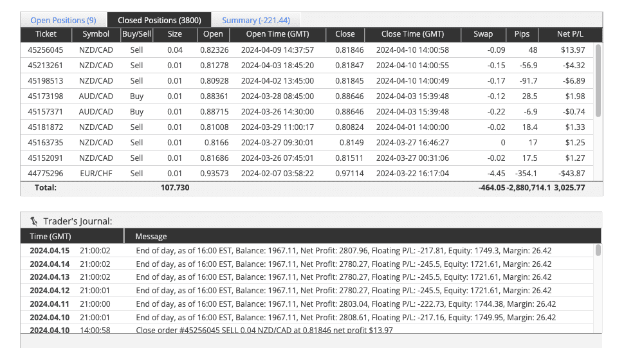Select the Closed Positions (3800) tab
The width and height of the screenshot is (633, 364).
point(160,20)
